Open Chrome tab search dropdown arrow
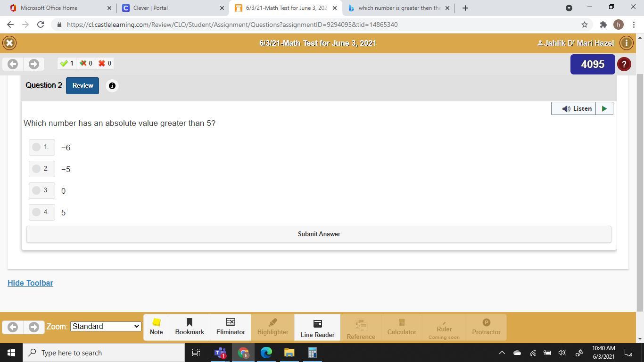644x362 pixels. pyautogui.click(x=569, y=8)
